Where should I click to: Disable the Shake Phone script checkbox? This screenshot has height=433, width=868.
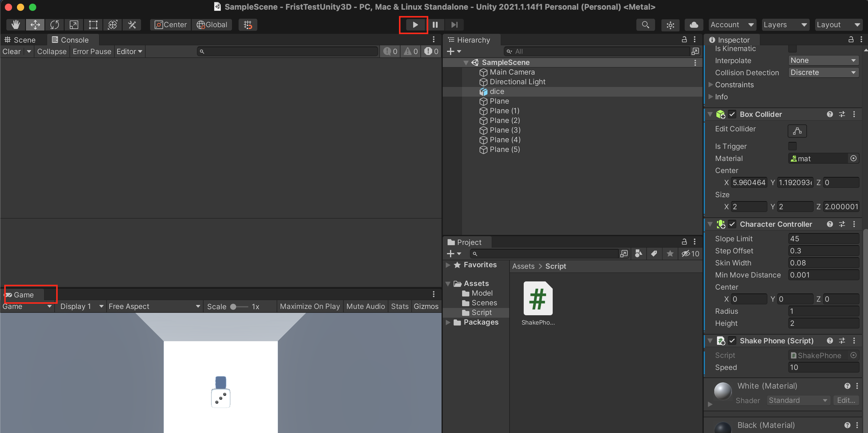(732, 341)
